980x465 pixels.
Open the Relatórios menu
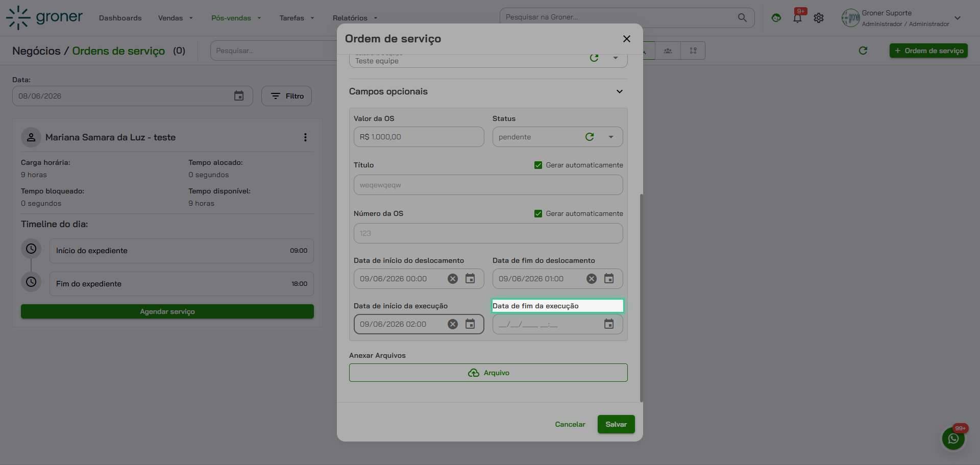click(355, 18)
